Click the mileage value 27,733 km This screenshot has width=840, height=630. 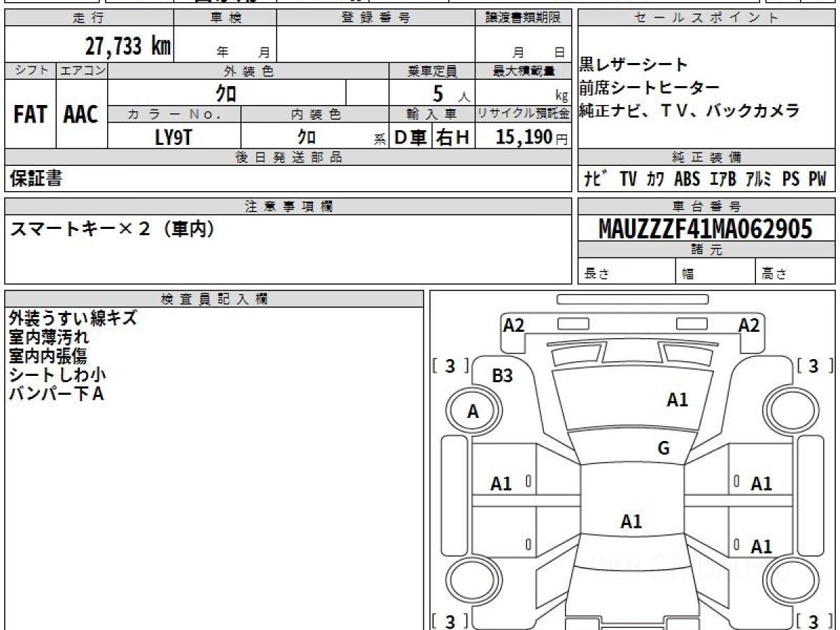click(128, 47)
